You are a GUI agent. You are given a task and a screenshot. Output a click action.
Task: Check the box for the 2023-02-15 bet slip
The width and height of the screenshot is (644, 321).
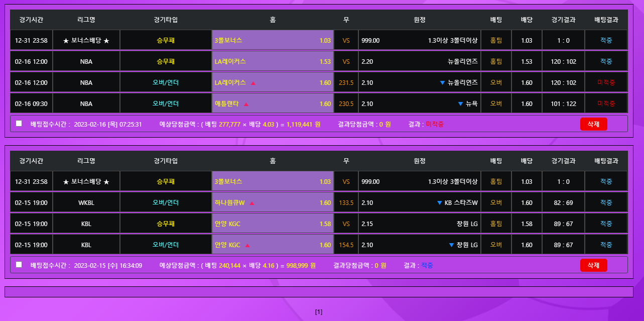pos(19,265)
